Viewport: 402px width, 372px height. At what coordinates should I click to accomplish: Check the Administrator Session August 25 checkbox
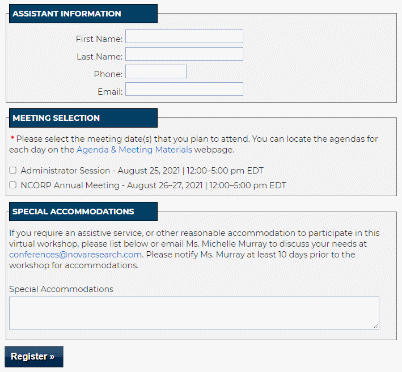(x=13, y=170)
